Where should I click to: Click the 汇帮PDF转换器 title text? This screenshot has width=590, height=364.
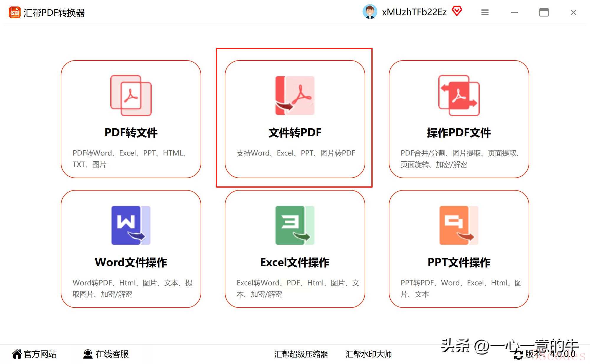point(54,13)
